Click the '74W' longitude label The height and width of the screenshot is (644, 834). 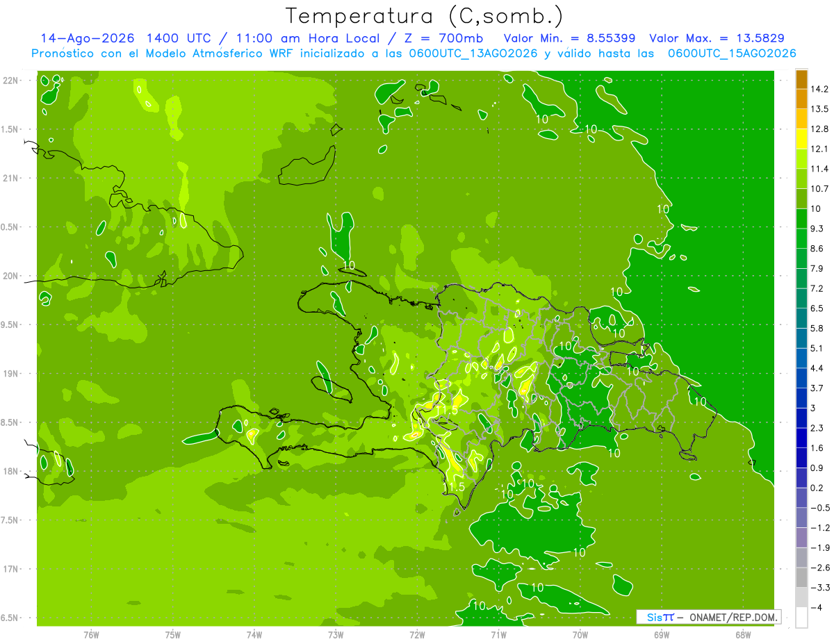tap(254, 634)
